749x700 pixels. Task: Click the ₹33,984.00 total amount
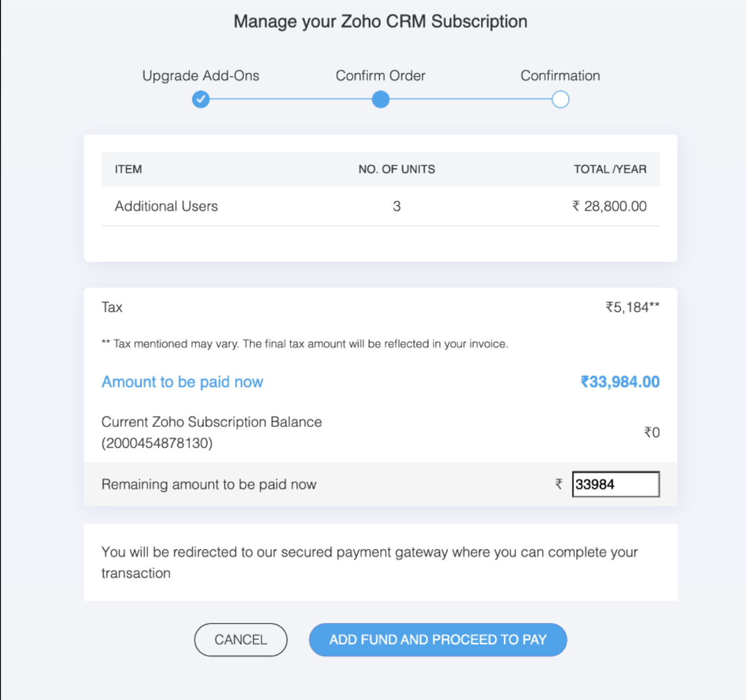click(x=620, y=382)
